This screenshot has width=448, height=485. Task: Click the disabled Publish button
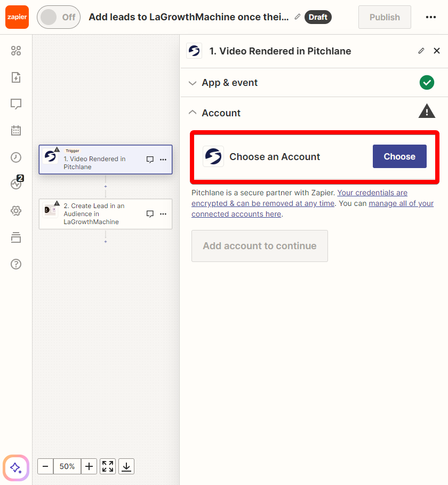[385, 17]
